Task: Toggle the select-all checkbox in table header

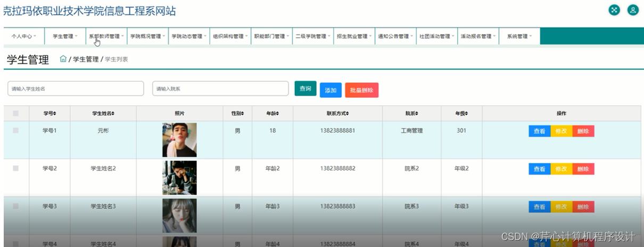Action: click(x=15, y=113)
